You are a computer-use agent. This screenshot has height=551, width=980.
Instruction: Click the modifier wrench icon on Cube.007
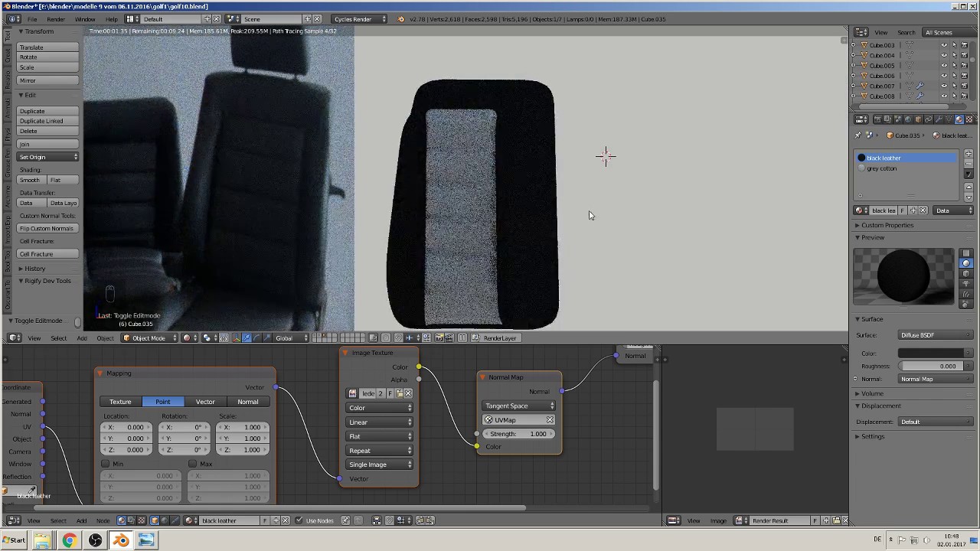(x=920, y=86)
